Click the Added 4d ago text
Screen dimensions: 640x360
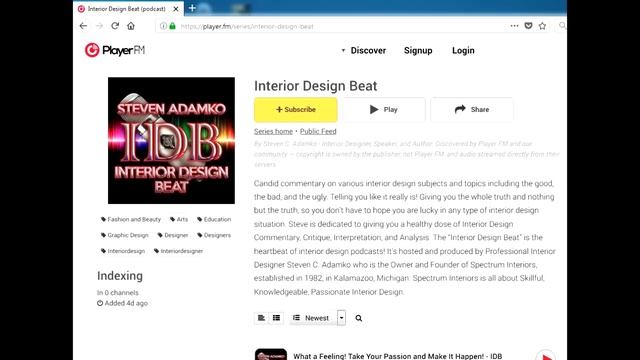click(122, 303)
